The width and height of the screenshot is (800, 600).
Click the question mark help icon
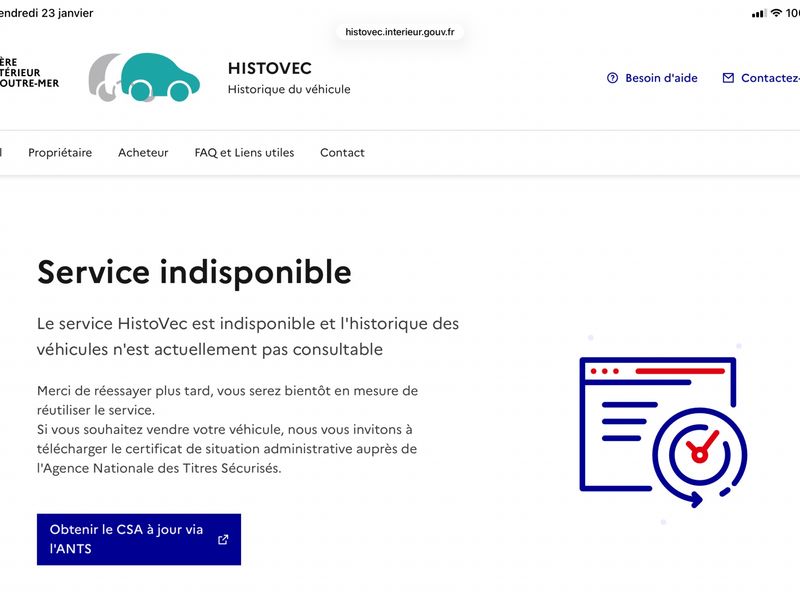[613, 78]
